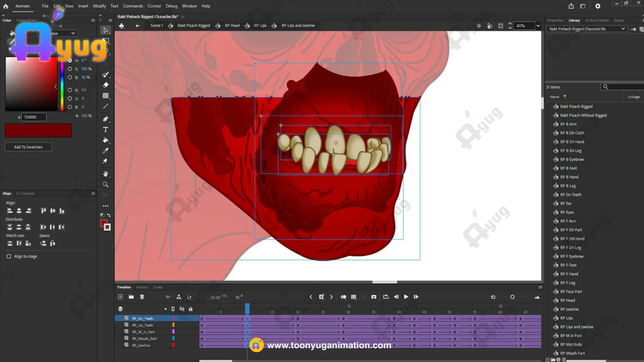Open the color type dropdown
Image resolution: width=644 pixels, height=362 pixels.
[73, 33]
